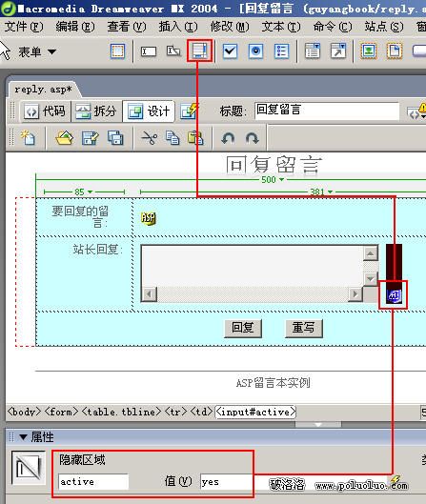426x504 pixels.
Task: Click the Save All icon
Action: click(x=115, y=138)
